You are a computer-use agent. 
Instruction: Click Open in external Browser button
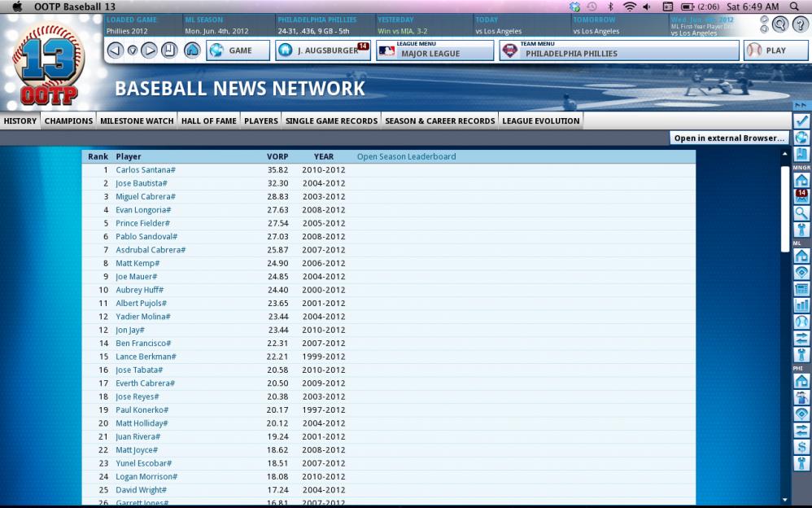tap(729, 138)
